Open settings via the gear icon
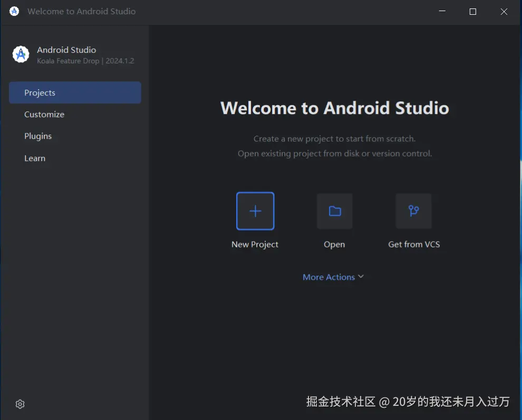 tap(20, 404)
